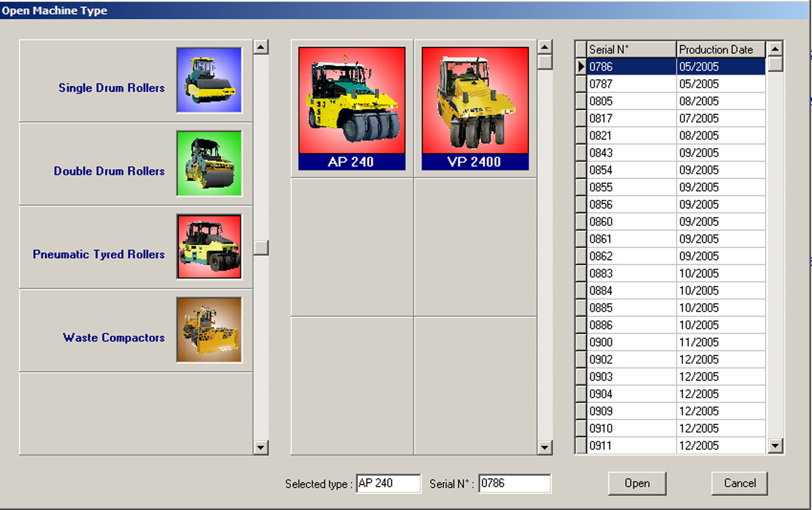812x510 pixels.
Task: Select the AP 240 machine thumbnail
Action: 352,108
